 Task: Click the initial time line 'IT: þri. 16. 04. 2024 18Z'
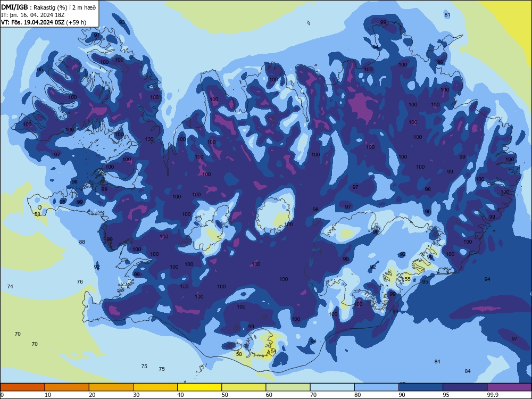pyautogui.click(x=33, y=15)
